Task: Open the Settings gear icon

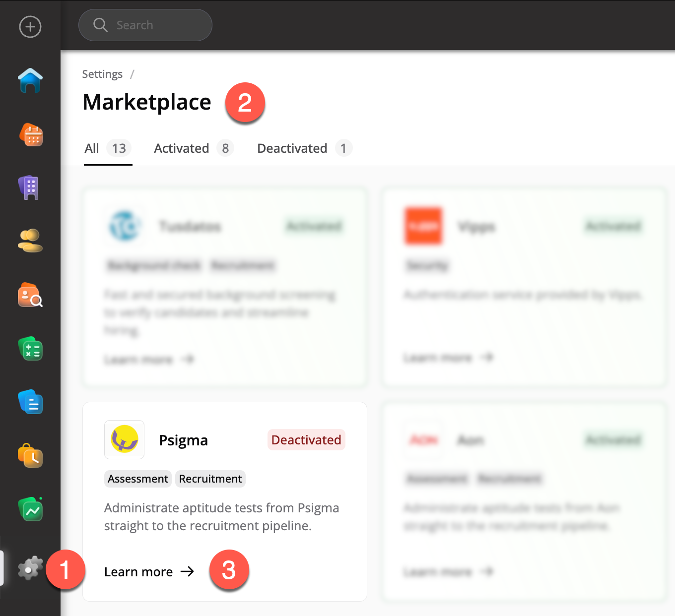Action: tap(30, 568)
